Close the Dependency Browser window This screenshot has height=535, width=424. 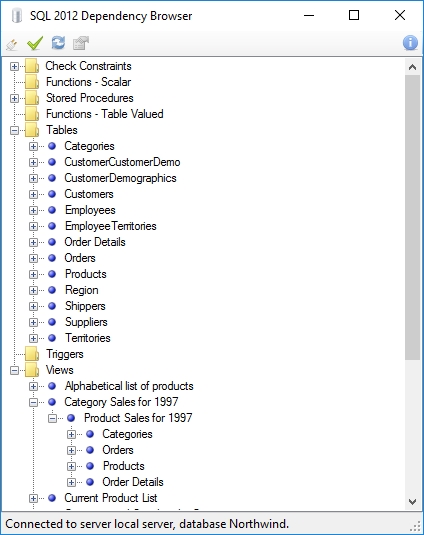(400, 15)
